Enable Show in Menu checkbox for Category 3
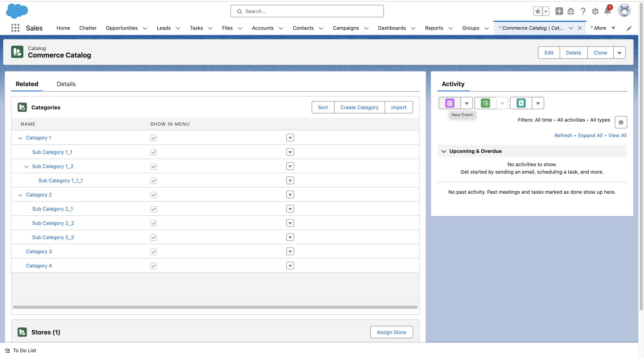This screenshot has height=358, width=644. (153, 251)
